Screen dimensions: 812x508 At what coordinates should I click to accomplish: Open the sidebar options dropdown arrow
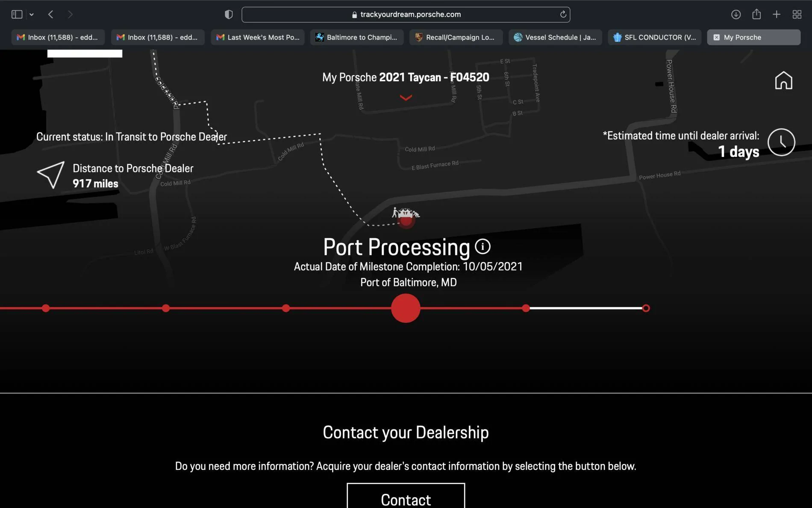tap(32, 15)
